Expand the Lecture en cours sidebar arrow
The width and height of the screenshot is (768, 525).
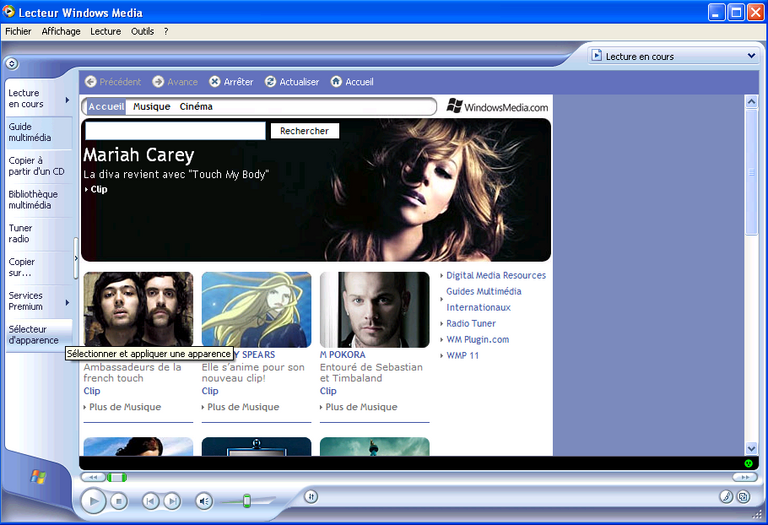click(67, 100)
